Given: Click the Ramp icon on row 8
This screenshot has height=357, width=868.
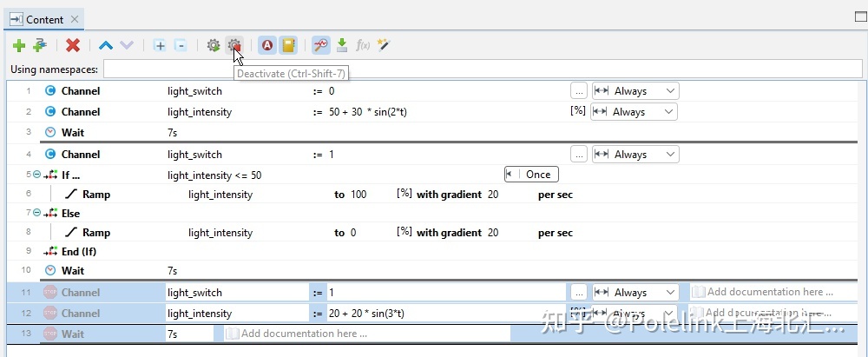Looking at the screenshot, I should (x=70, y=233).
